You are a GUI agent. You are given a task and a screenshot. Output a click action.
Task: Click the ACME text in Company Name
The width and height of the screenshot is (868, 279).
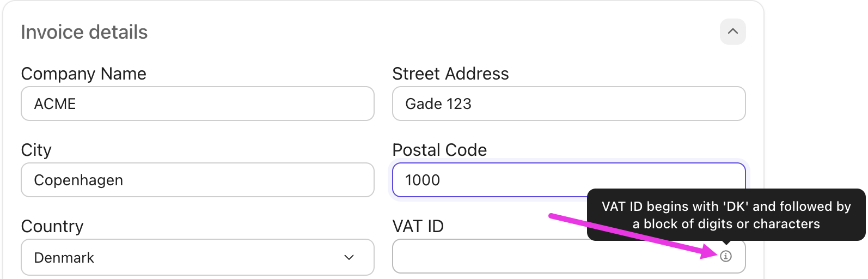point(55,104)
